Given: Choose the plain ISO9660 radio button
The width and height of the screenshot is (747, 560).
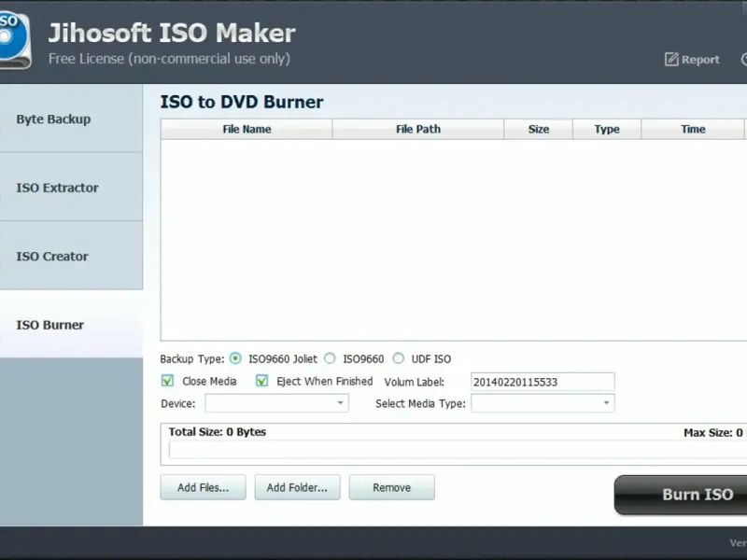Looking at the screenshot, I should pos(330,358).
